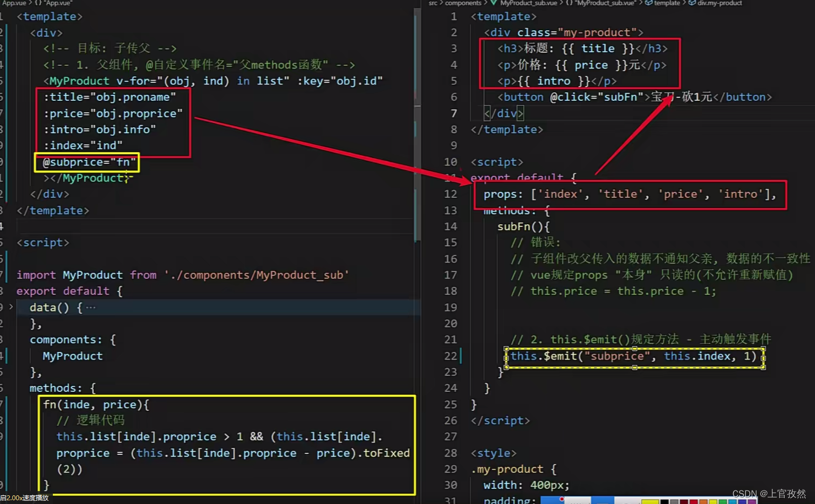The width and height of the screenshot is (815, 504).
Task: Pick the large yellow color swatch
Action: (650, 501)
